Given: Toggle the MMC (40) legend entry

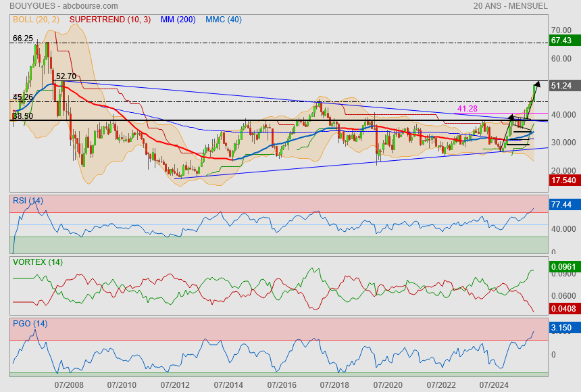Looking at the screenshot, I should tap(224, 20).
